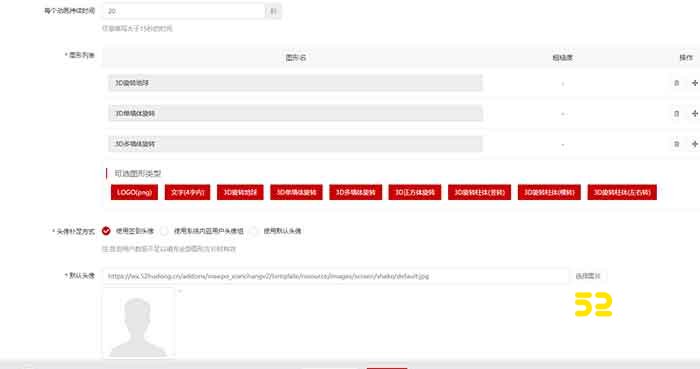
Task: Delete the 3D旋转地球 row with trash icon
Action: [676, 83]
